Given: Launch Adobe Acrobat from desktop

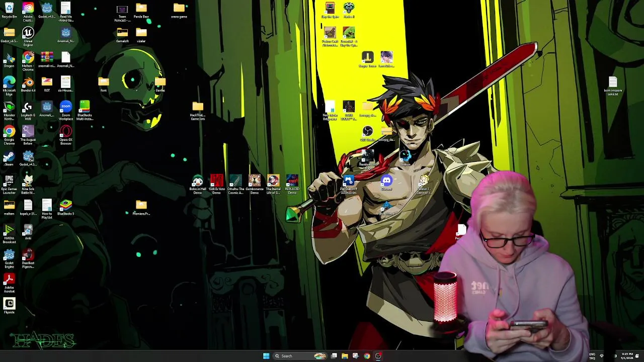Looking at the screenshot, I should click(x=9, y=283).
